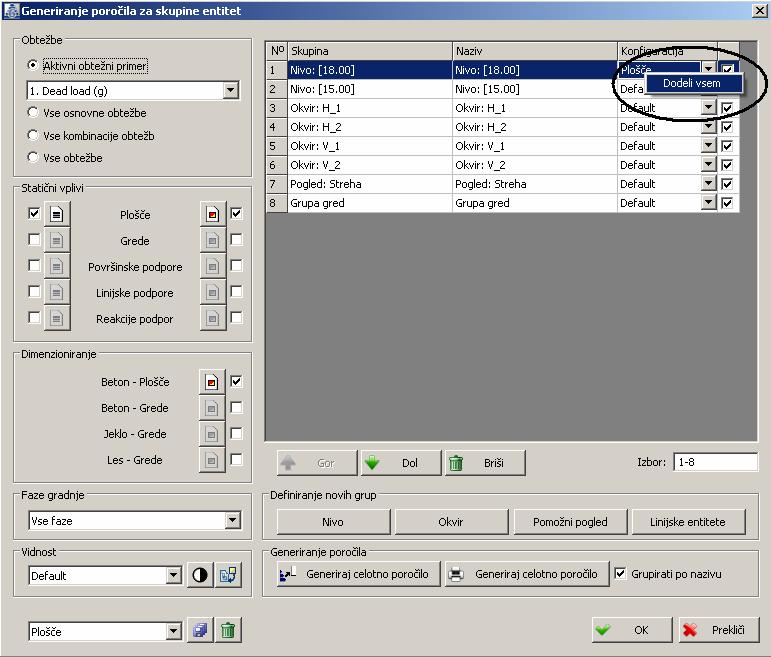The width and height of the screenshot is (771, 657).
Task: Open Dead load (g) load case dropdown
Action: 231,90
